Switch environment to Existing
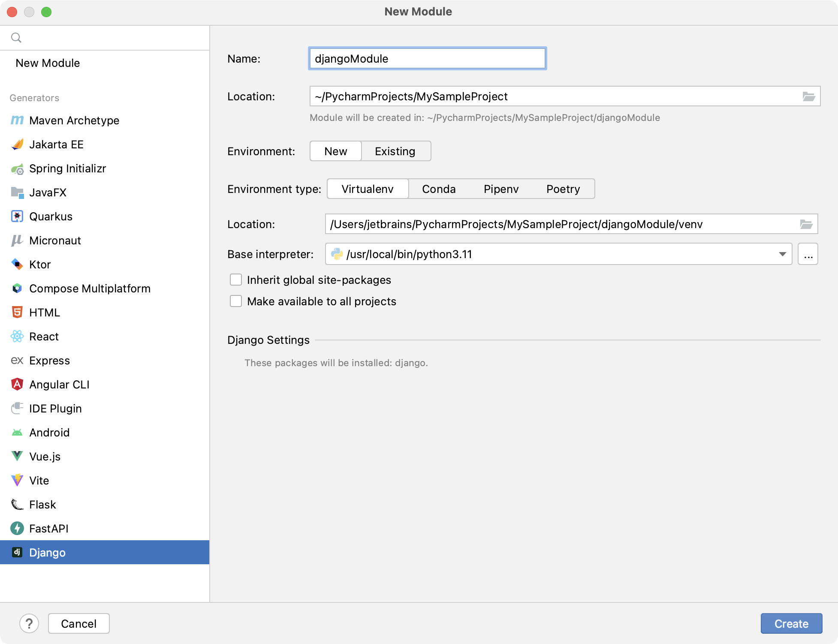Screen dimensions: 838x644 pyautogui.click(x=395, y=151)
